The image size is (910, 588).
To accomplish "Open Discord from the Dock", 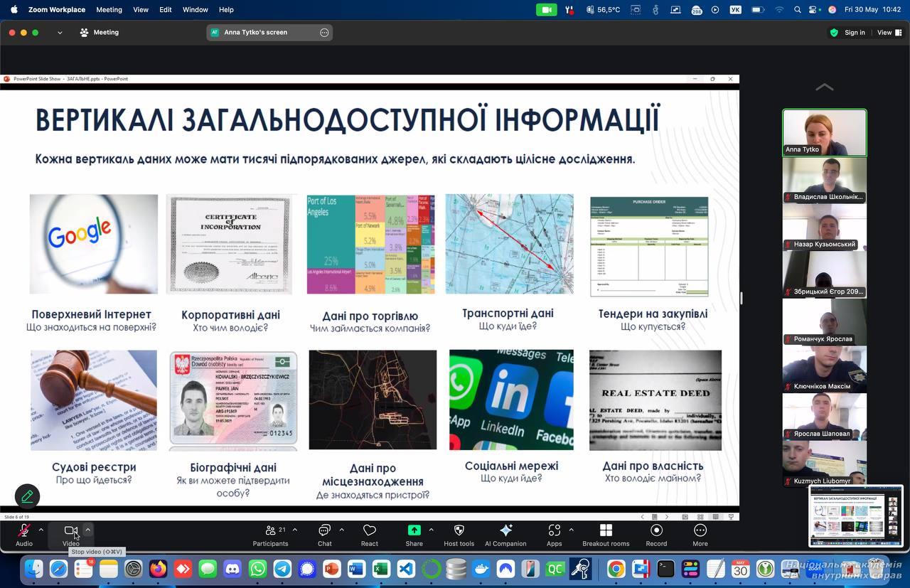I will click(x=232, y=569).
